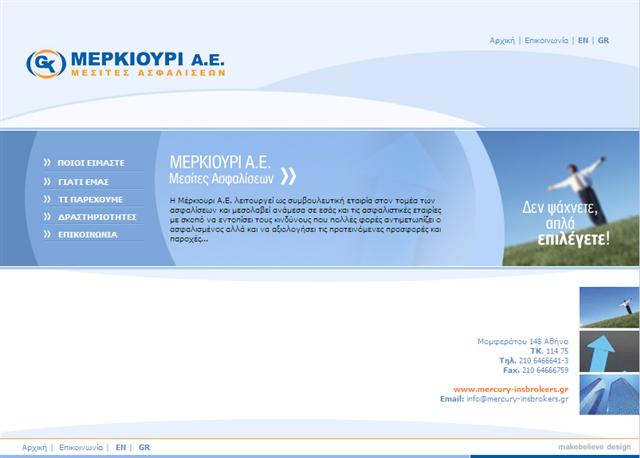Click chevron icon beside ΓΙΑΤΙ ΕΜΑΣ
Image resolution: width=640 pixels, height=458 pixels.
[47, 182]
